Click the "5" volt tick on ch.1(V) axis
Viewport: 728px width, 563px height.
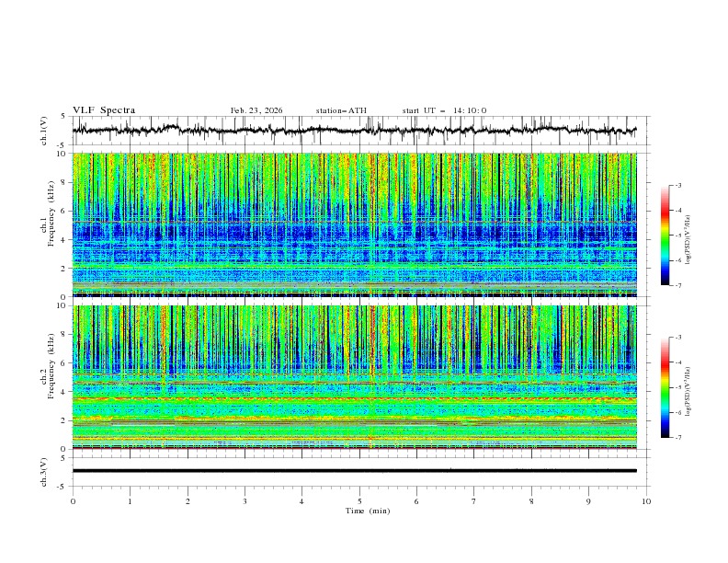pos(64,116)
